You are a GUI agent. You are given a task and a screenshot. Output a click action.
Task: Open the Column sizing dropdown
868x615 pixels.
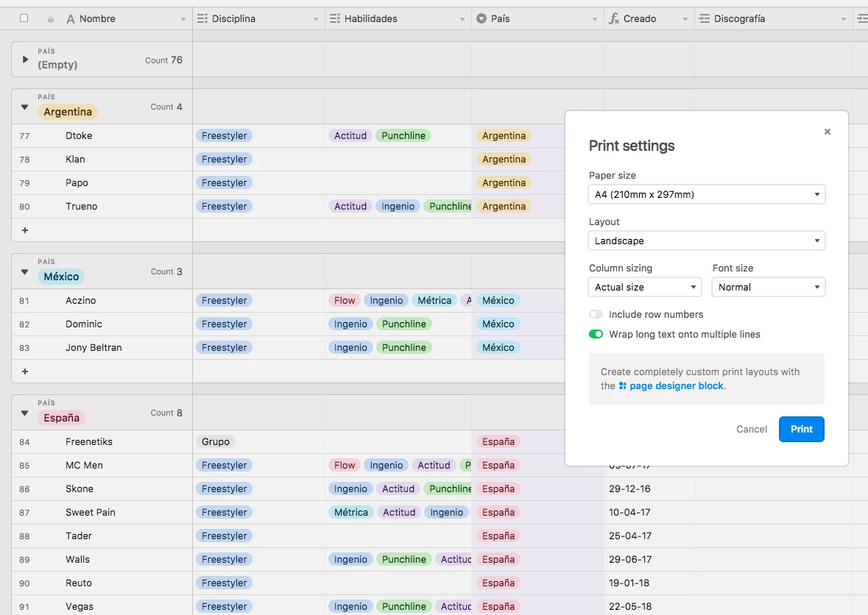(x=645, y=287)
